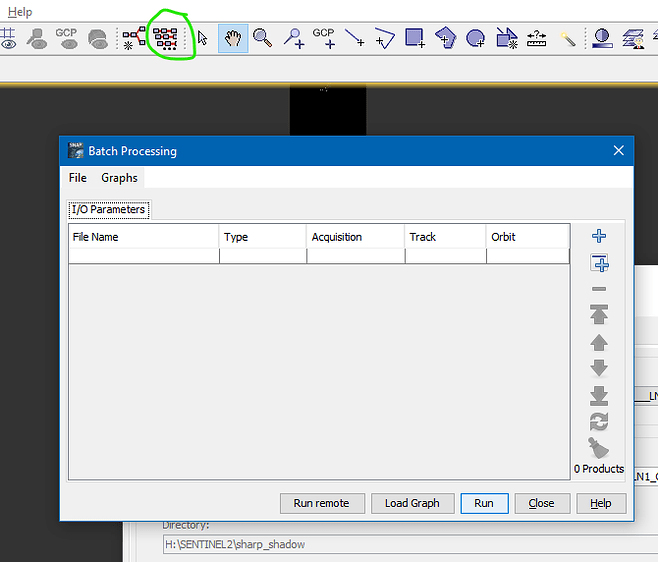Click the Type column header

[263, 237]
